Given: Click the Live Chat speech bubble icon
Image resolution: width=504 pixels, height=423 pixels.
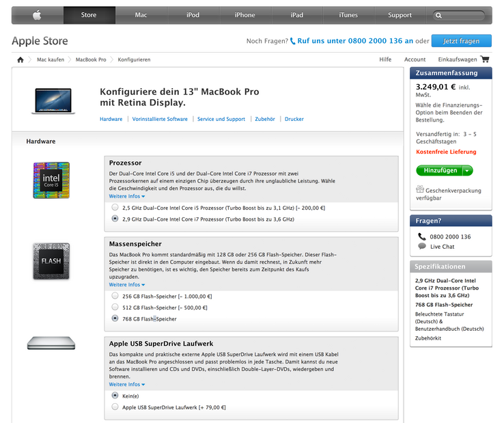Looking at the screenshot, I should (422, 247).
